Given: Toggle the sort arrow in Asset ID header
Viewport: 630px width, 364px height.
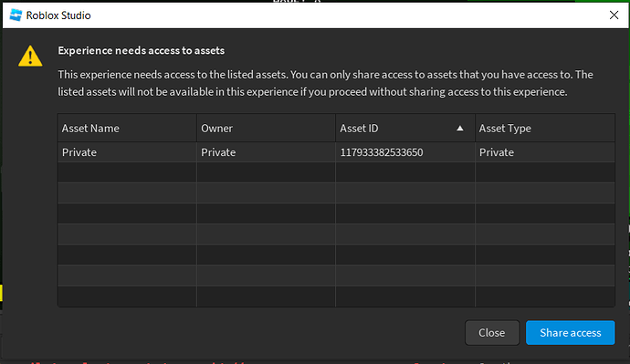Looking at the screenshot, I should click(x=459, y=129).
